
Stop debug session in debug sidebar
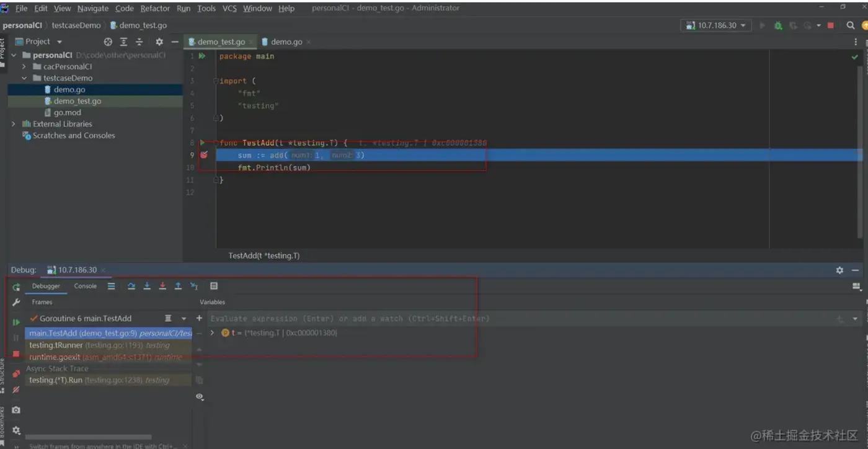point(16,353)
